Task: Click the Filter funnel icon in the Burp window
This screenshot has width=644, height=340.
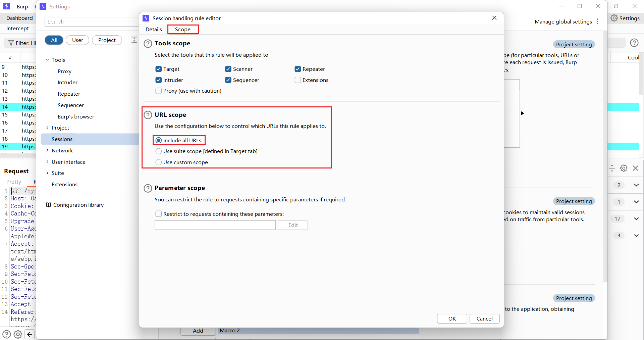Action: point(11,43)
